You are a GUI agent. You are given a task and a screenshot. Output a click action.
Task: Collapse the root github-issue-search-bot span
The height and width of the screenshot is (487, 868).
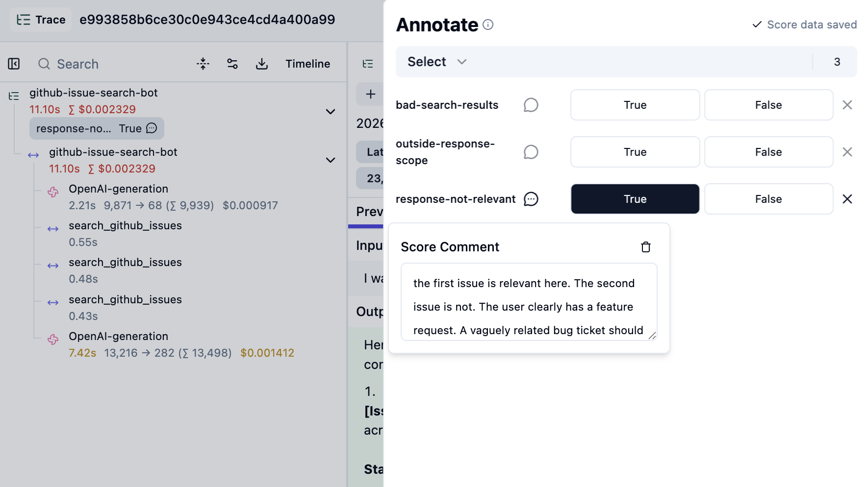coord(331,112)
